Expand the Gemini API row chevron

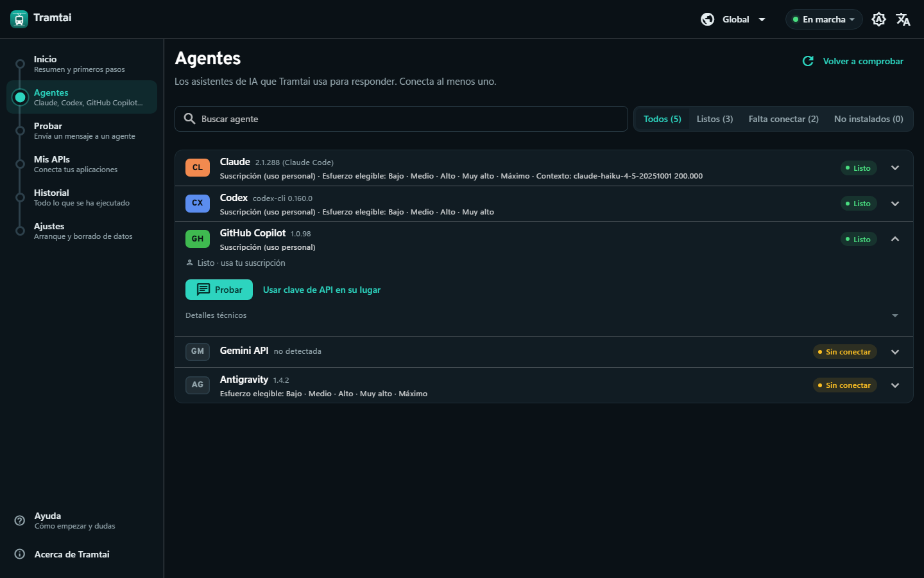895,352
